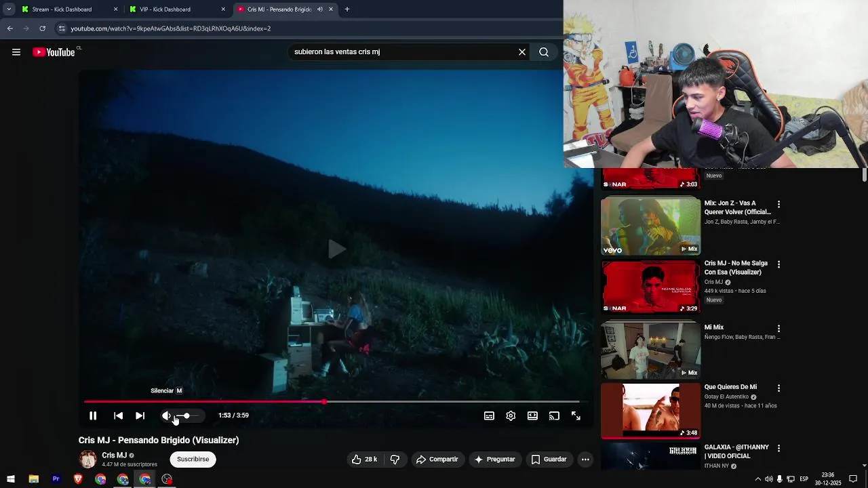Dislike the Pensando Brigido video

click(395, 460)
